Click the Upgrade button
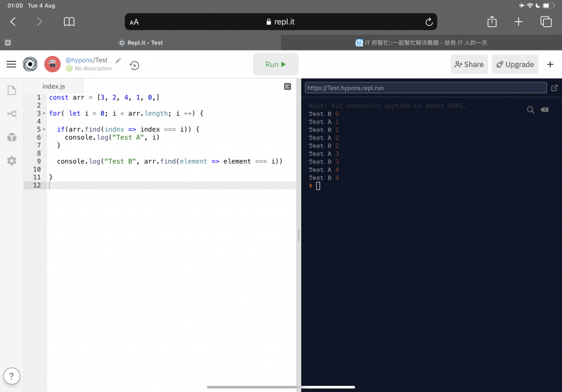 coord(515,65)
